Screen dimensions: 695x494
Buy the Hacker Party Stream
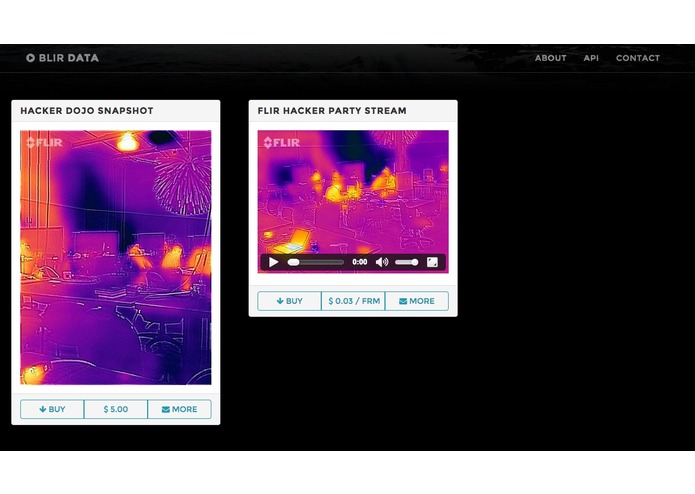(289, 301)
